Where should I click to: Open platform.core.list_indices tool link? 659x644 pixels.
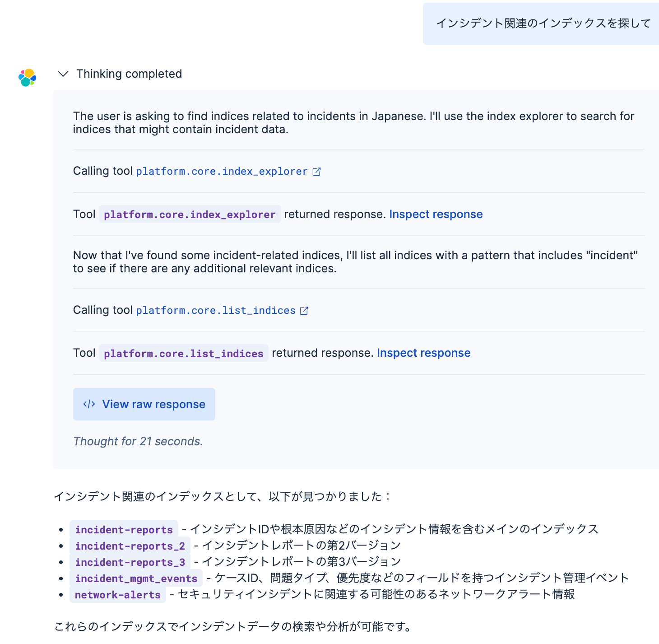[x=216, y=311]
